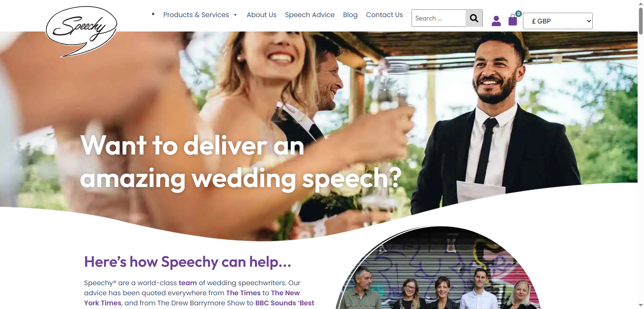
Task: Focus the Search text field
Action: (439, 18)
